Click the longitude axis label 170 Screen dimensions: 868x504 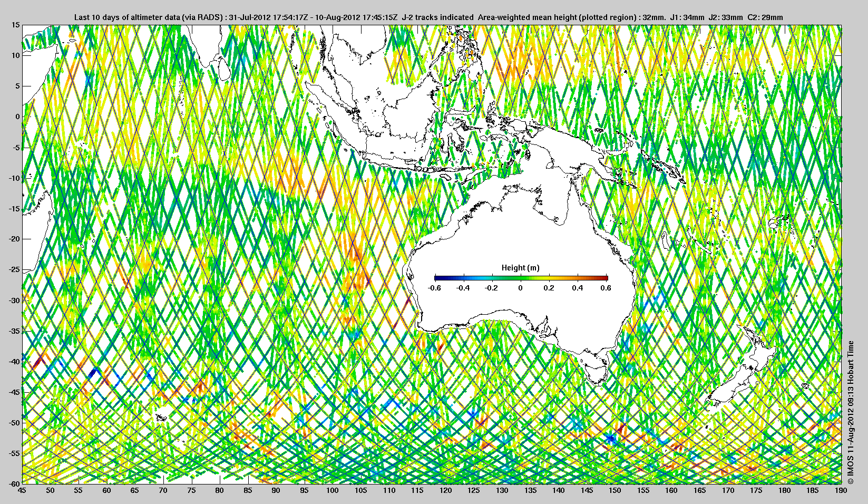click(x=727, y=490)
